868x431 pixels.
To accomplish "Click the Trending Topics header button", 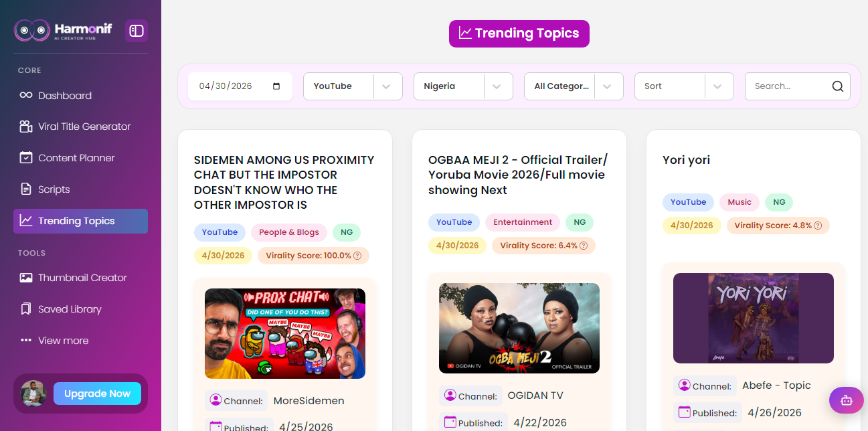I will point(519,33).
